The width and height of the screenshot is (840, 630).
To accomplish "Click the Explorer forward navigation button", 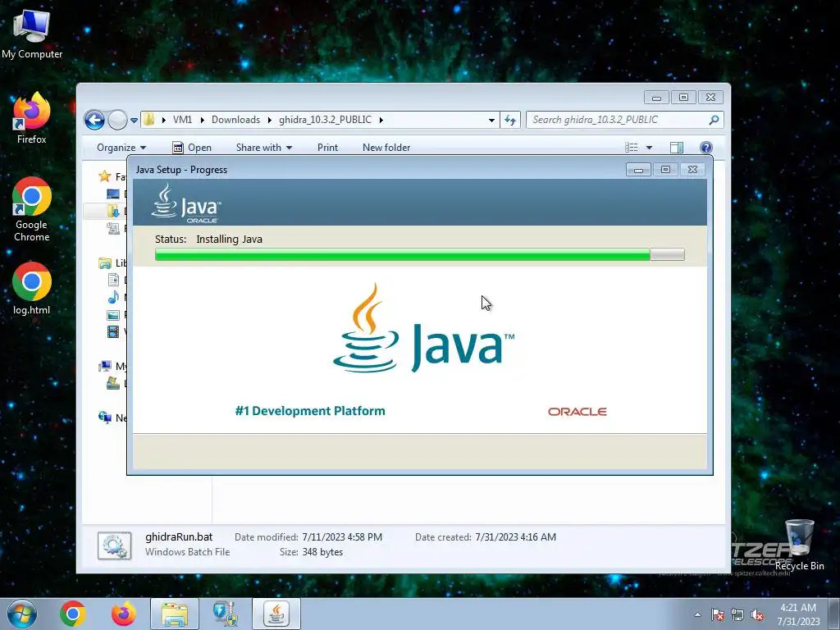I will 117,120.
